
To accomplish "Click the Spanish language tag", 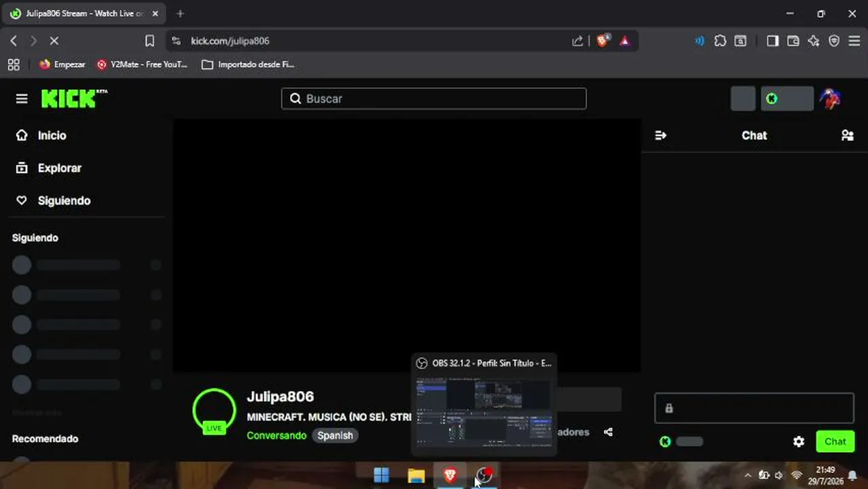I will [x=335, y=435].
